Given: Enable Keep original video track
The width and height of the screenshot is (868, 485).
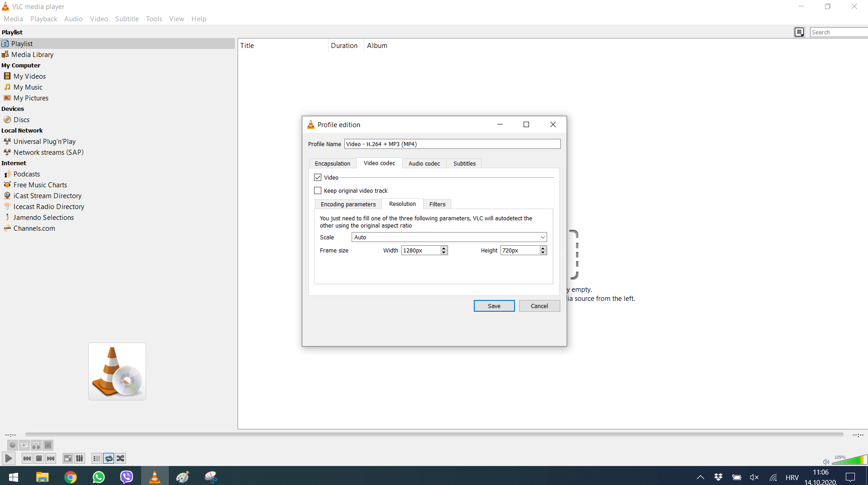Looking at the screenshot, I should point(317,190).
